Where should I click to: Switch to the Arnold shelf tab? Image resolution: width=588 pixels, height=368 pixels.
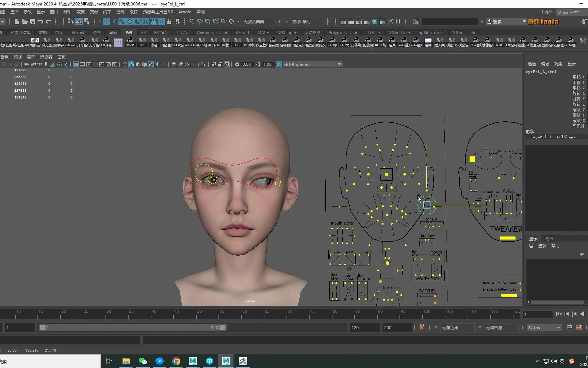pyautogui.click(x=242, y=32)
